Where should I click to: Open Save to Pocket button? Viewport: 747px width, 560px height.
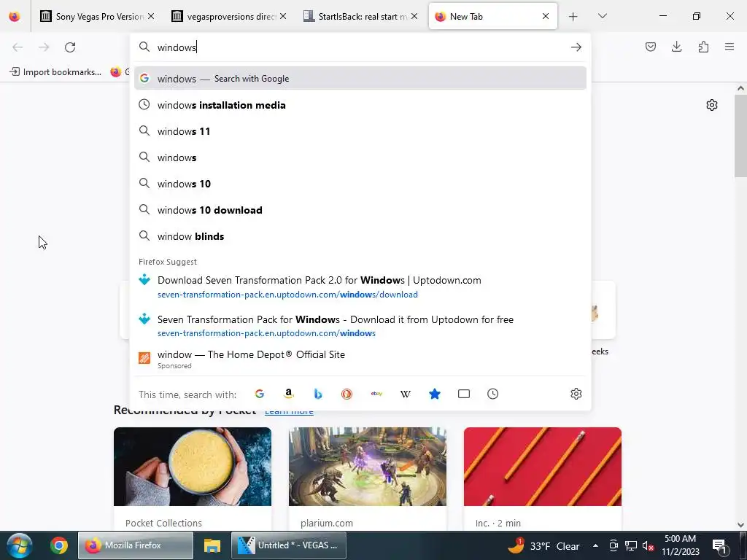coord(650,47)
